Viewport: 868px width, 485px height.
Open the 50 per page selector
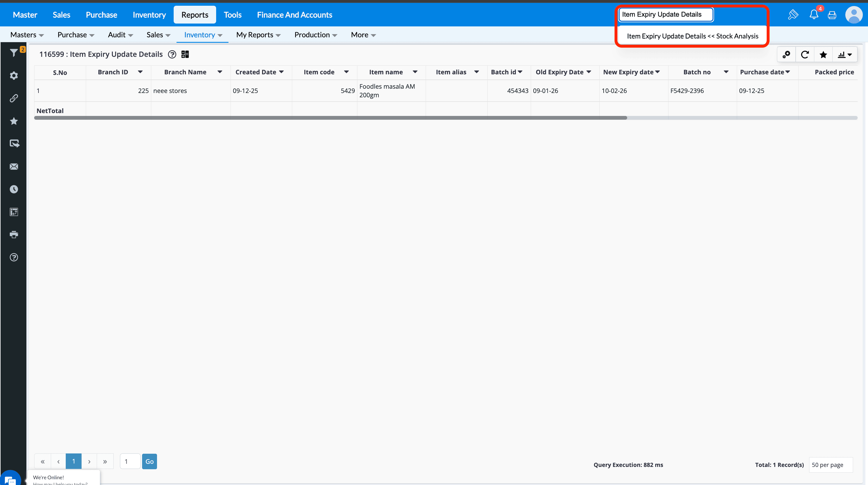[831, 465]
